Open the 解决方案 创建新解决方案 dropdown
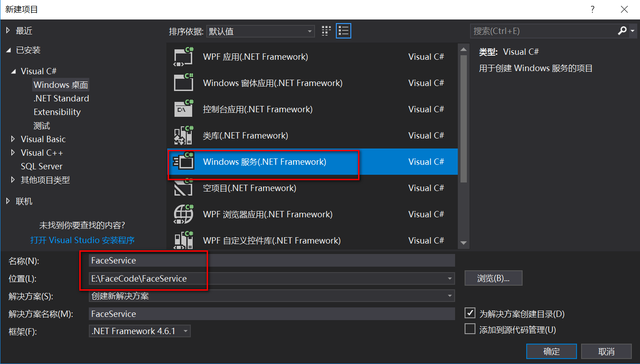The width and height of the screenshot is (640, 364). coord(272,296)
